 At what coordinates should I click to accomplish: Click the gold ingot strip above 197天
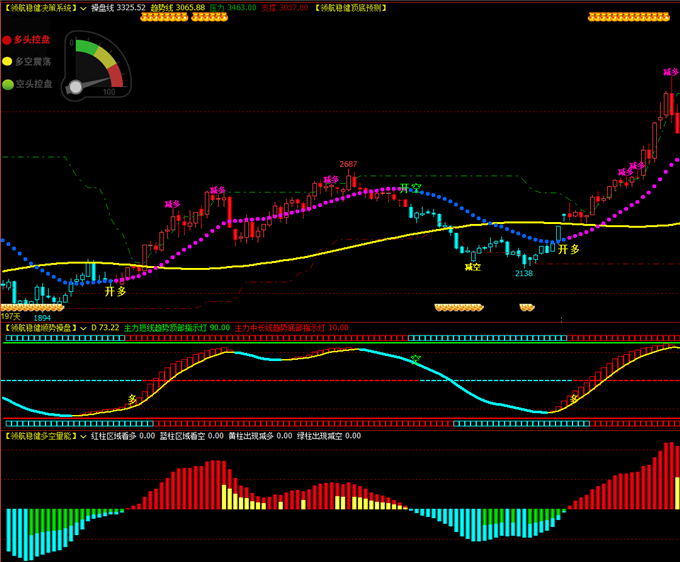pyautogui.click(x=33, y=308)
